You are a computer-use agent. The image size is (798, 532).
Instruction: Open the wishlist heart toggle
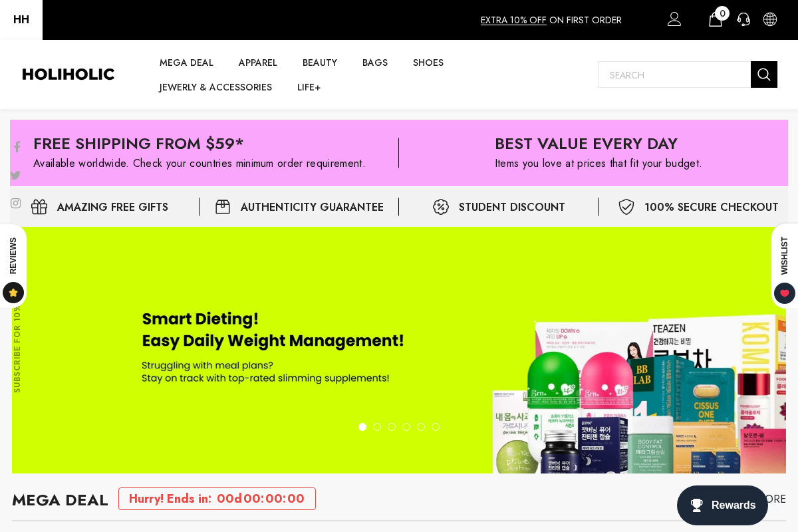point(784,293)
